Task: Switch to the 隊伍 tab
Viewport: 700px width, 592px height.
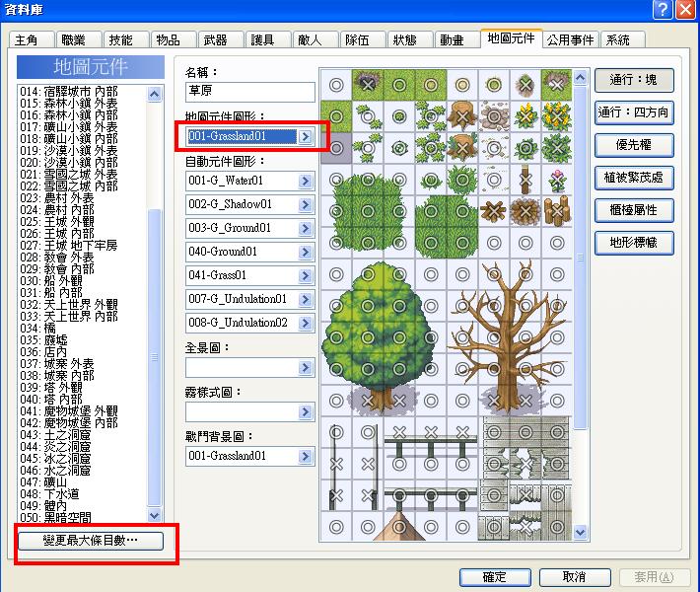Action: (x=363, y=39)
